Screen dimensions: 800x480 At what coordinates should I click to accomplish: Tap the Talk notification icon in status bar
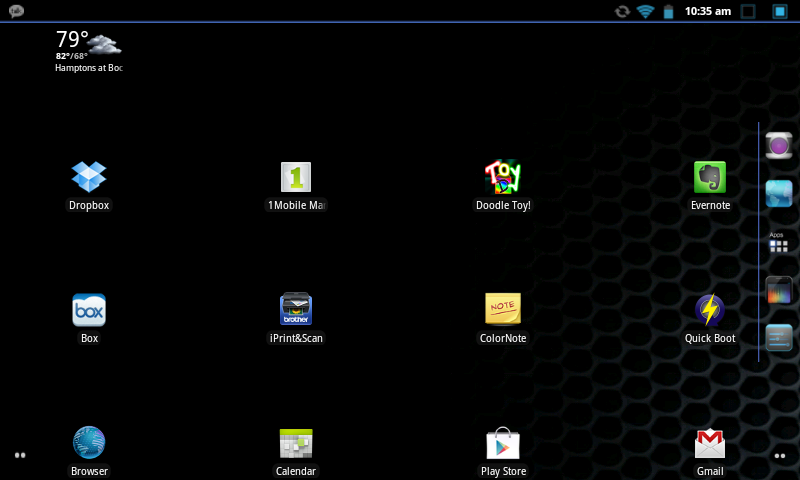click(x=16, y=11)
